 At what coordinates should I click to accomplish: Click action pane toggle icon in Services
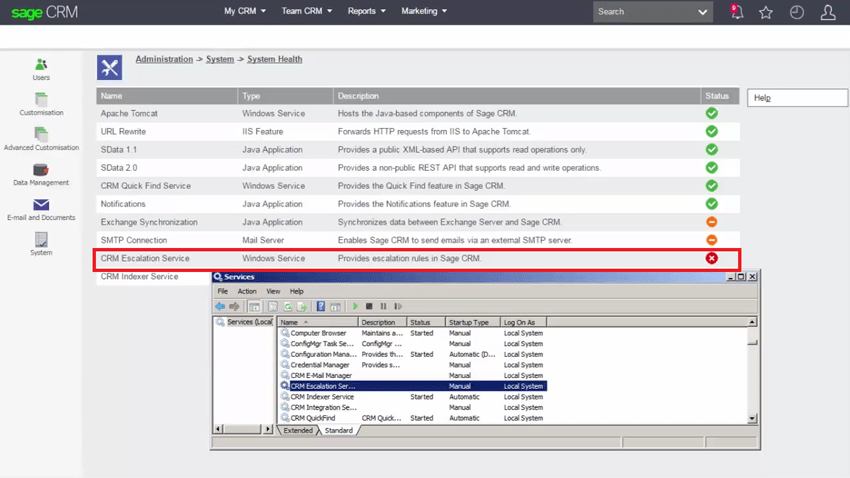[x=336, y=306]
